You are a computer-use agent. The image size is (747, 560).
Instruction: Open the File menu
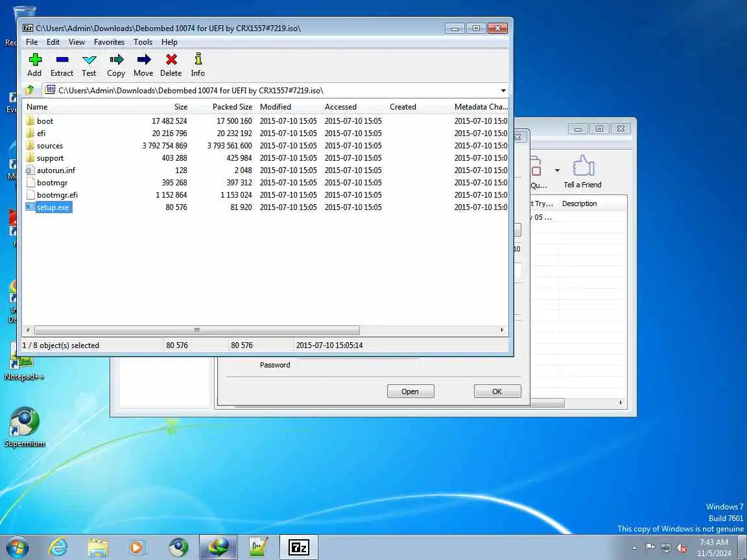pos(32,42)
